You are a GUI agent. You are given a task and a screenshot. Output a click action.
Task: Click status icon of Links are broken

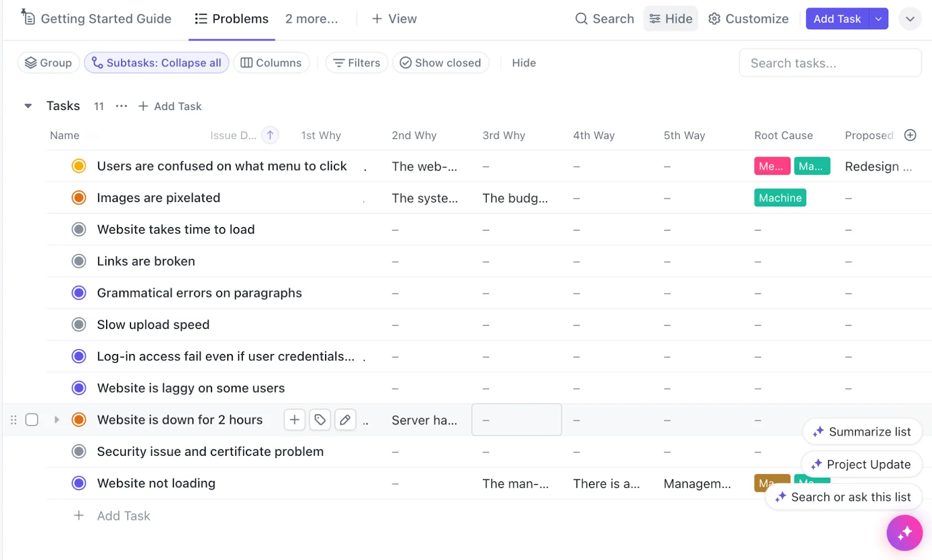(79, 261)
